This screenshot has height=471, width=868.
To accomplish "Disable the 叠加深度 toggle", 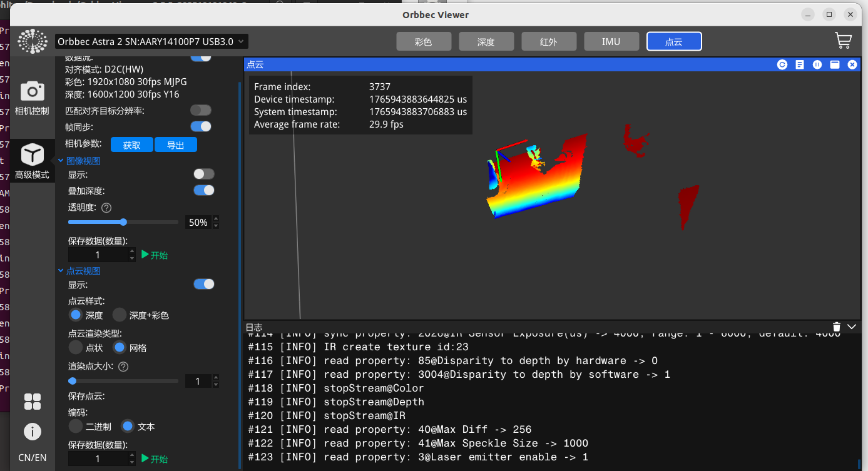I will [x=204, y=190].
